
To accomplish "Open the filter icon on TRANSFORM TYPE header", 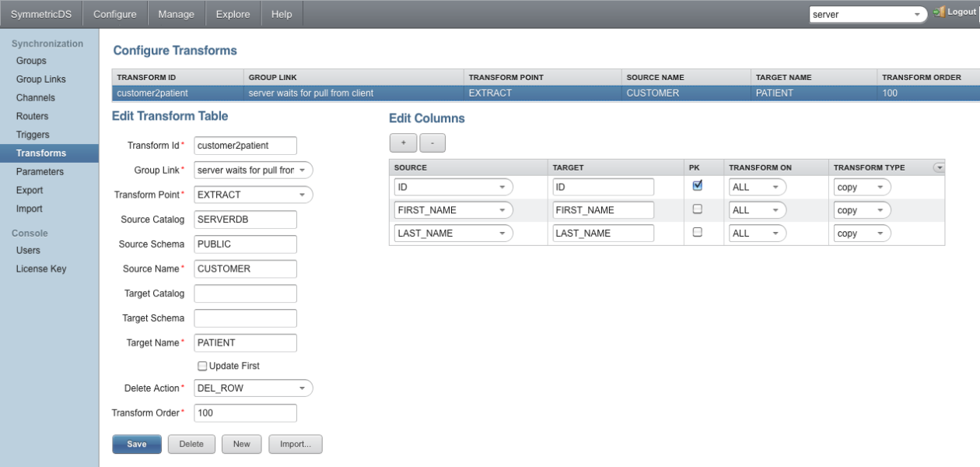I will tap(939, 167).
